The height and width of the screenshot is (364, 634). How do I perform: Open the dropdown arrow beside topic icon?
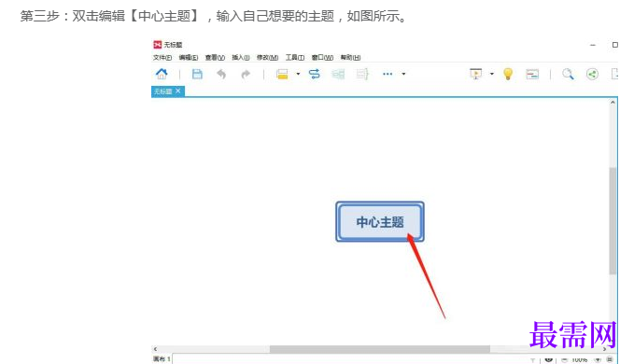pos(298,74)
